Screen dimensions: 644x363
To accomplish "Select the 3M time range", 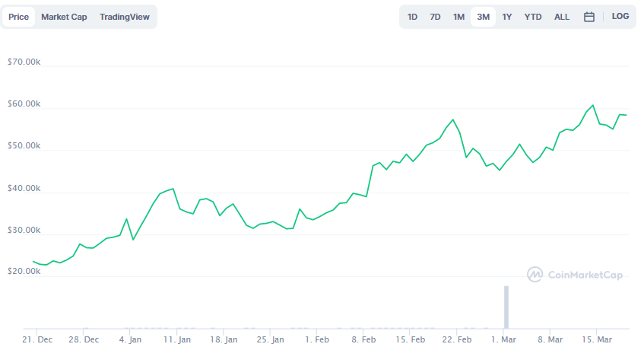I will click(x=483, y=17).
